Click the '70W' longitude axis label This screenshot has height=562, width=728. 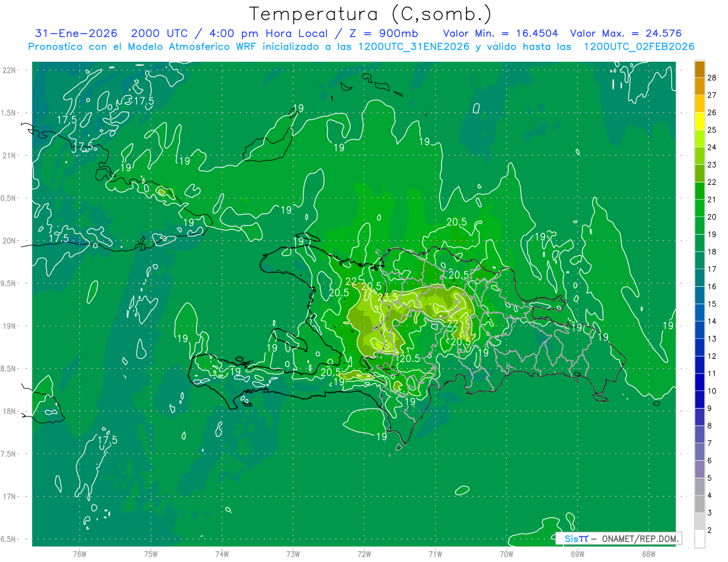pyautogui.click(x=507, y=554)
